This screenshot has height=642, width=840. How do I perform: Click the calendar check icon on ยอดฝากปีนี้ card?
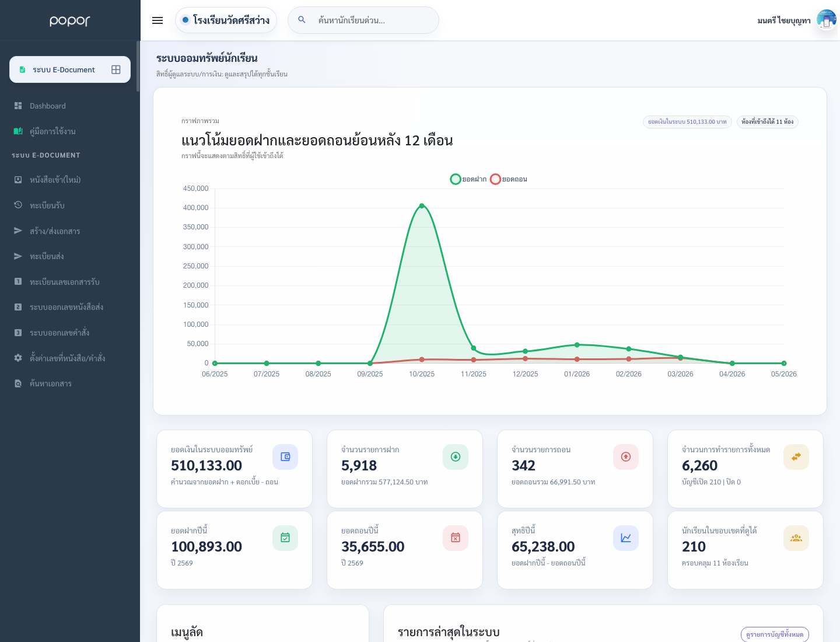tap(285, 538)
